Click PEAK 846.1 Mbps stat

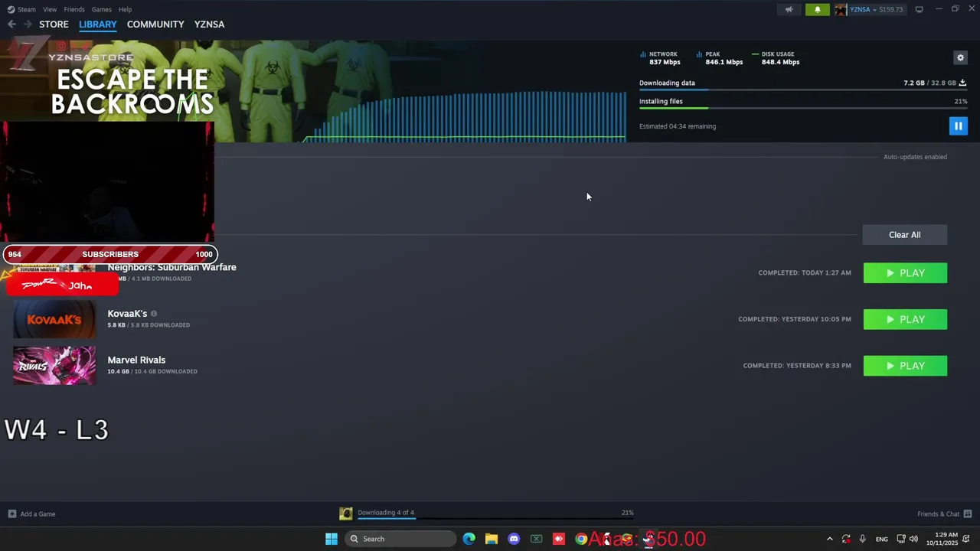(x=720, y=58)
